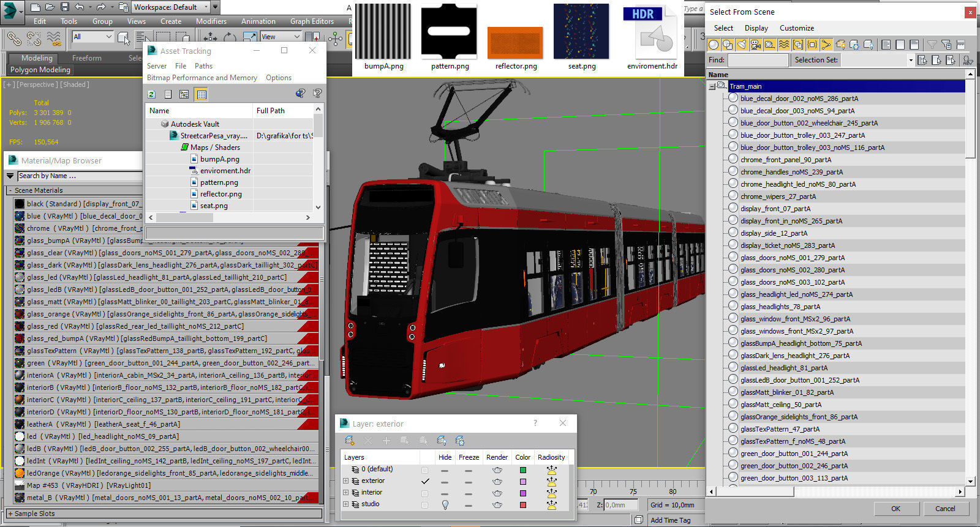
Task: Toggle Display Shapes filter in Select From Scene
Action: 728,45
